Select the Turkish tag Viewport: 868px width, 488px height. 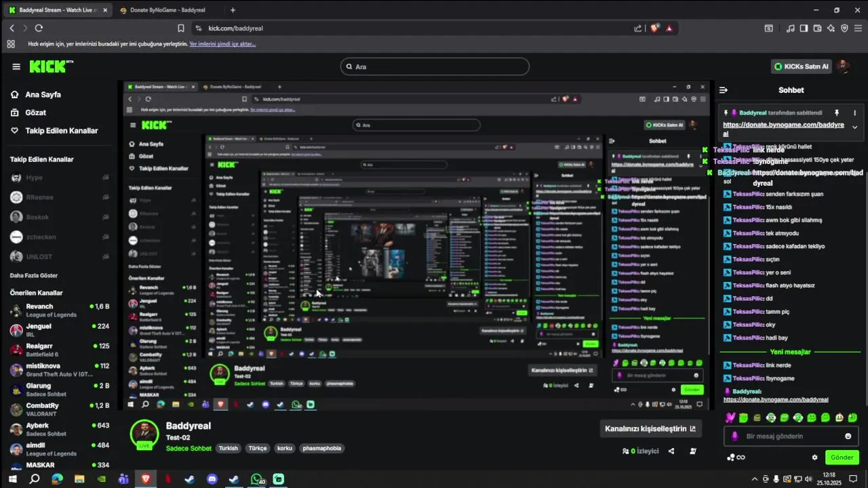tap(229, 449)
